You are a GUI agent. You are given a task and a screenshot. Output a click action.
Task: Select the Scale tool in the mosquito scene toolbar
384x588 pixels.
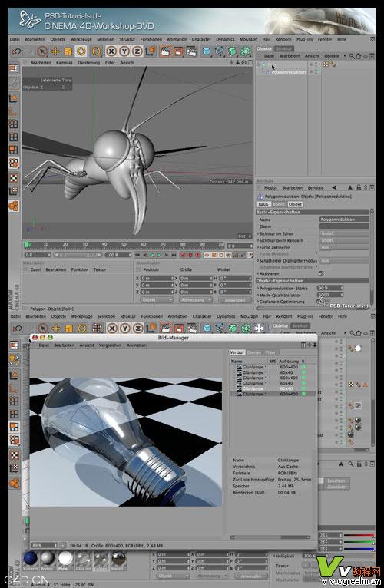click(x=68, y=51)
